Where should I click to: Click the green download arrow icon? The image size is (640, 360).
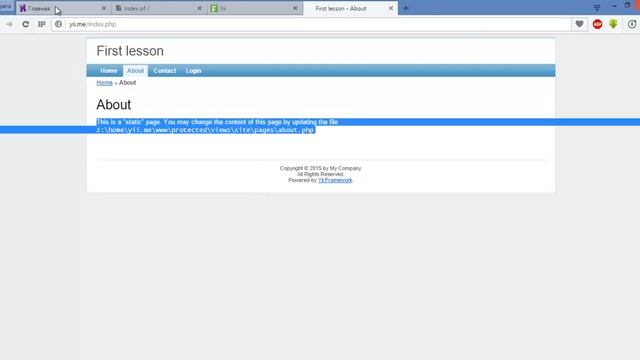(x=613, y=24)
